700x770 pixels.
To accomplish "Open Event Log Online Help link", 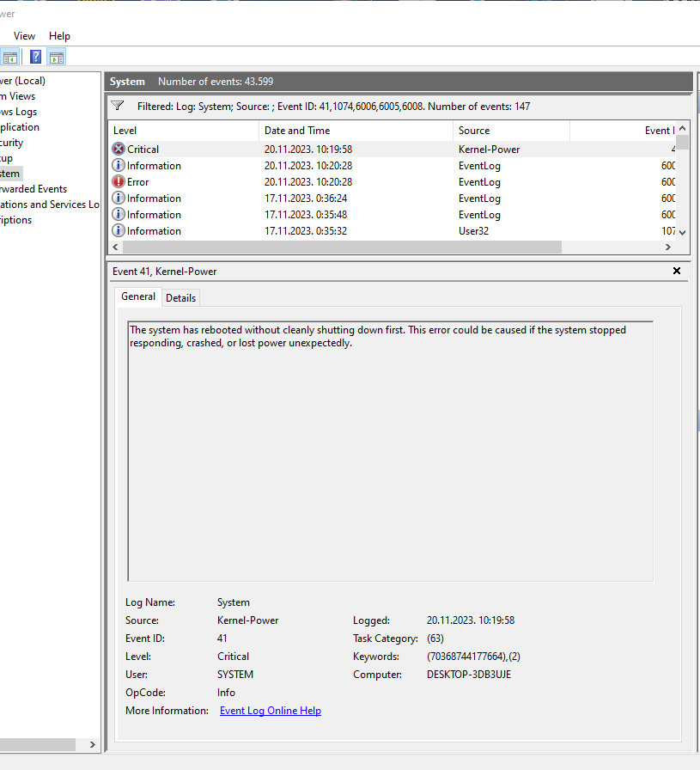I will click(271, 711).
